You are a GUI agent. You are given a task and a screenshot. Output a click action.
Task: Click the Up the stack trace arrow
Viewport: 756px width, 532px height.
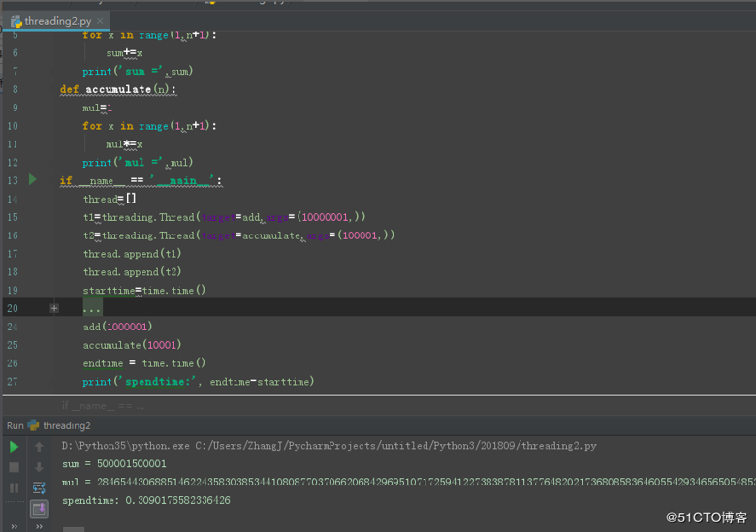tap(39, 447)
